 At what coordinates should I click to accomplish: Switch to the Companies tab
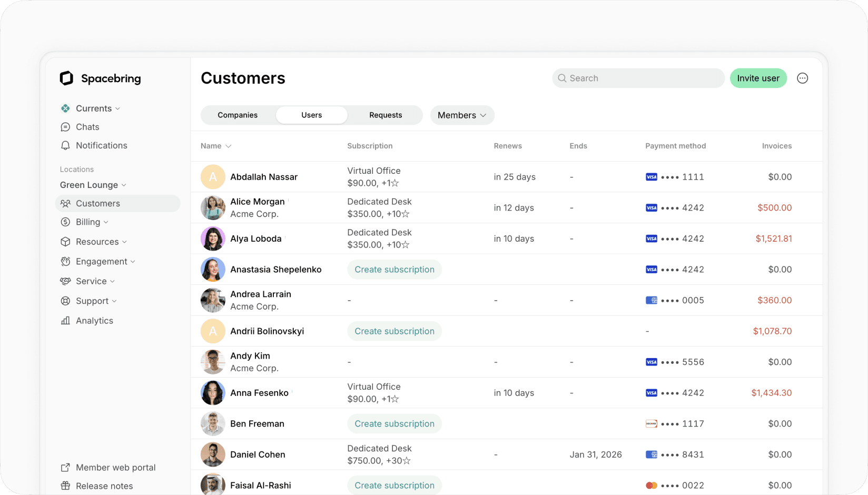(x=238, y=115)
